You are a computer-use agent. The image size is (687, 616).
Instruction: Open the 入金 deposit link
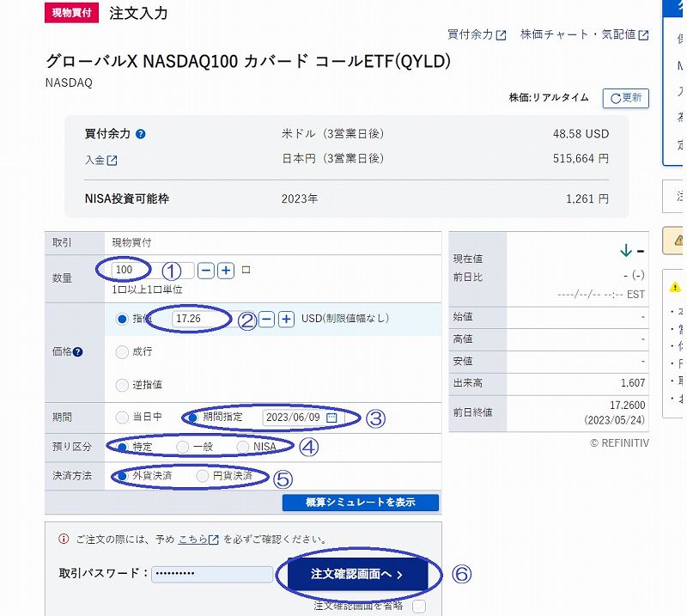[x=100, y=160]
